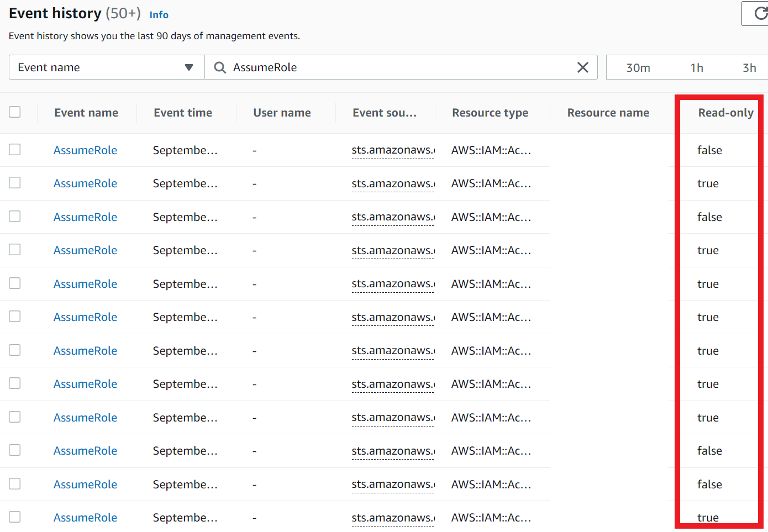Check the bottom-most visible event row
The image size is (768, 532).
tap(14, 517)
